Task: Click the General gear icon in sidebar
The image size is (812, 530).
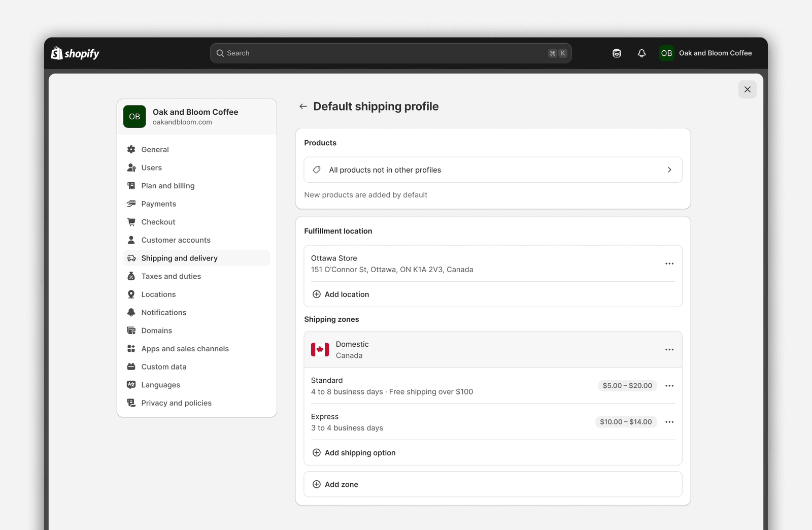Action: coord(131,150)
